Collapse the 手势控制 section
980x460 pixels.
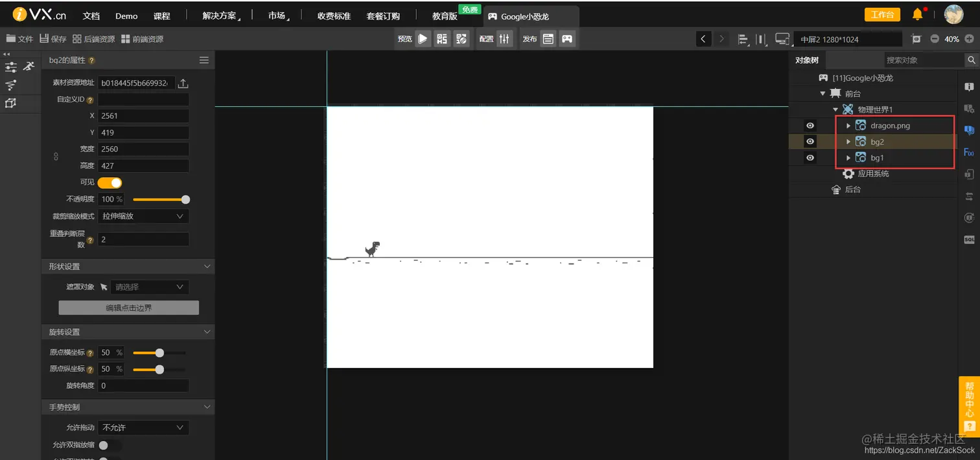[207, 407]
